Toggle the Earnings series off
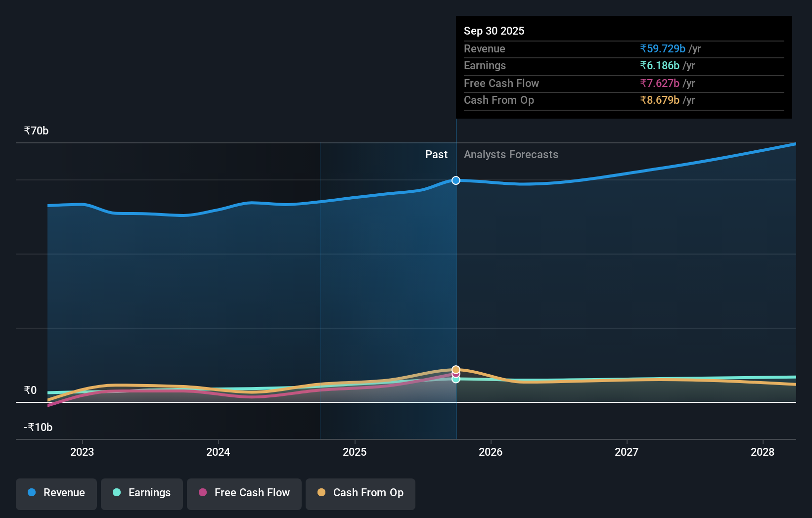812x518 pixels. (x=141, y=493)
